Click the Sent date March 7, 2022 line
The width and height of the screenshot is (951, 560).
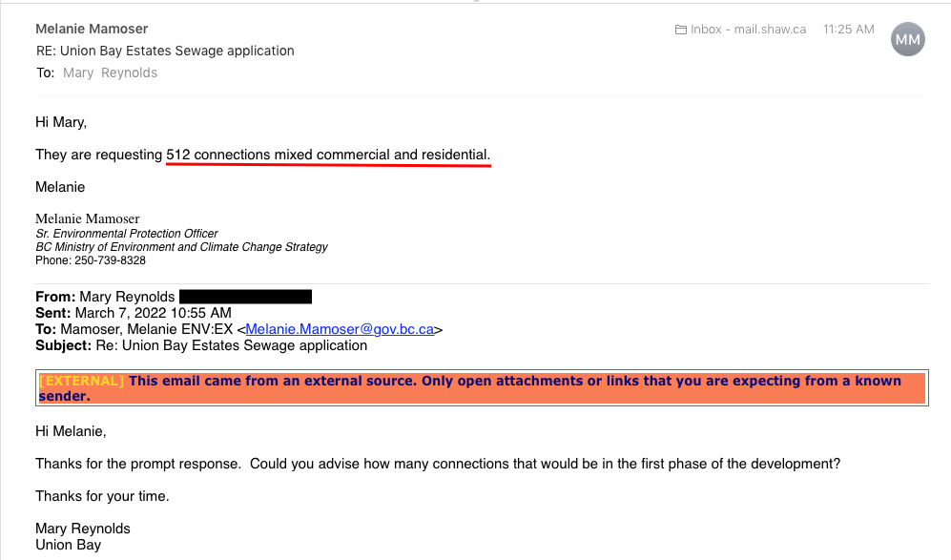pyautogui.click(x=134, y=313)
